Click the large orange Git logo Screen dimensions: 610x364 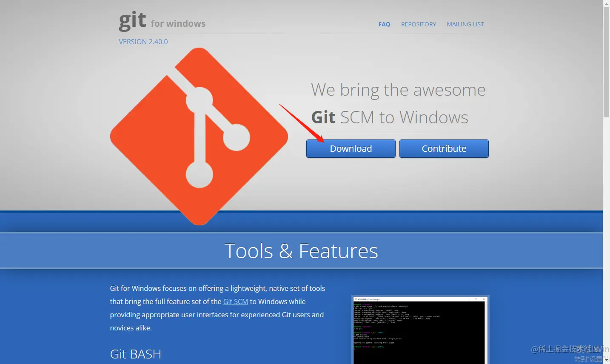pyautogui.click(x=199, y=136)
